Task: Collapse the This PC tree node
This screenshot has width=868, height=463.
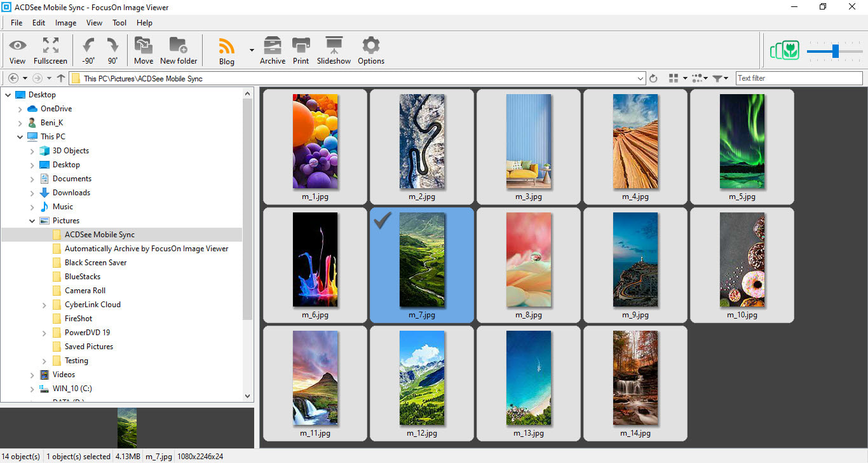Action: [x=20, y=137]
